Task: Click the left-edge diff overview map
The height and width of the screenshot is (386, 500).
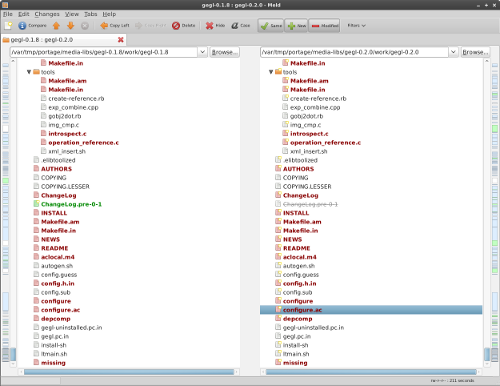Action: pos(6,212)
